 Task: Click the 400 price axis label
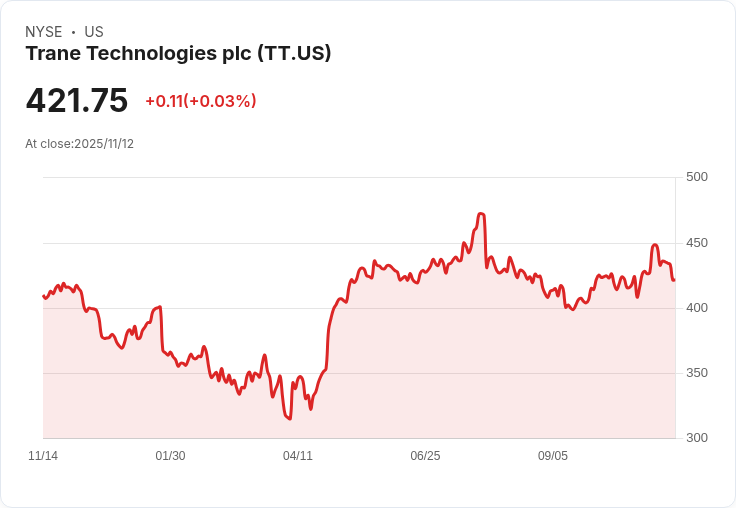697,308
